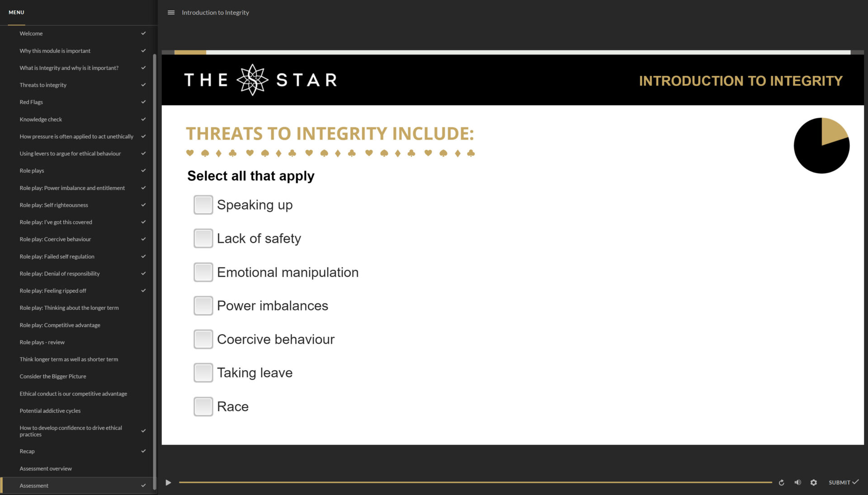Mute audio with the volume icon
The height and width of the screenshot is (495, 868).
(x=797, y=483)
